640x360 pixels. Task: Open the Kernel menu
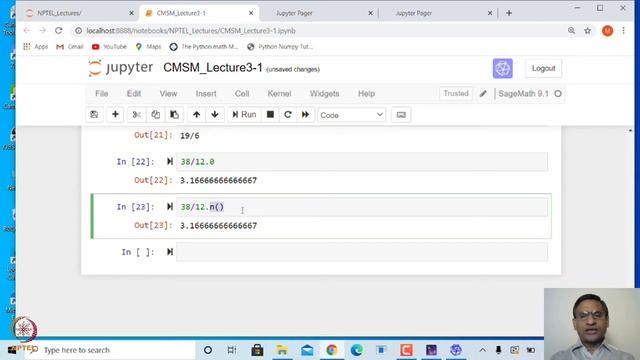click(279, 93)
